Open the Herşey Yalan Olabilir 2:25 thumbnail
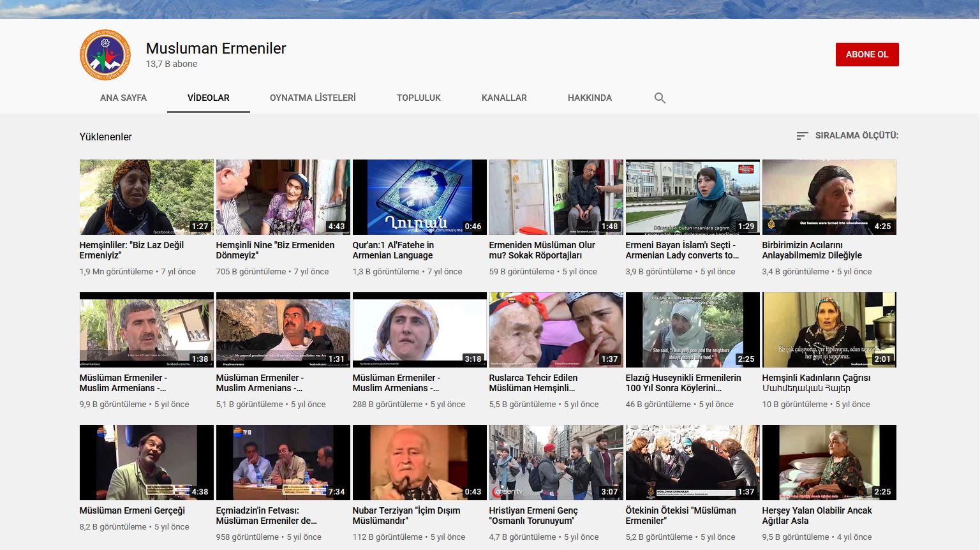 pyautogui.click(x=829, y=463)
